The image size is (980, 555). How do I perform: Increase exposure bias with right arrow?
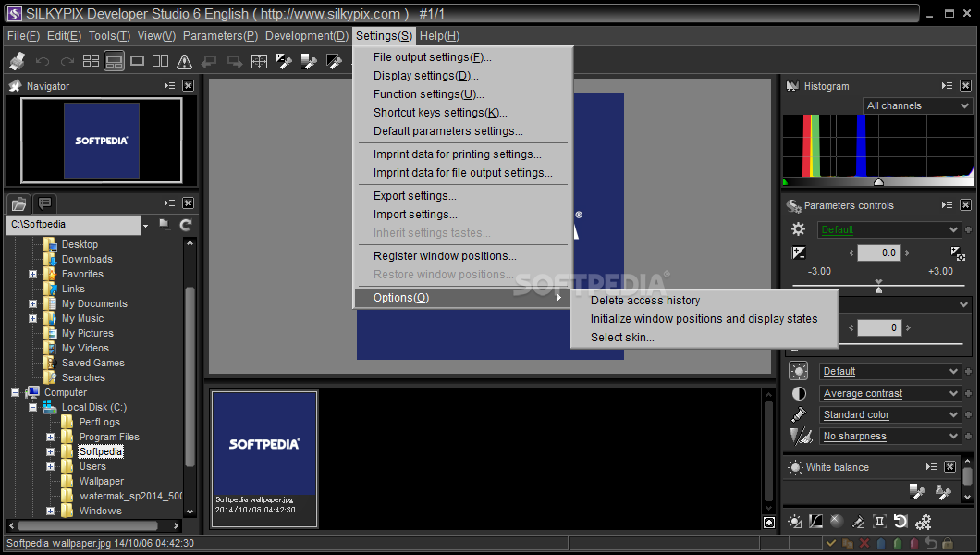pos(908,253)
